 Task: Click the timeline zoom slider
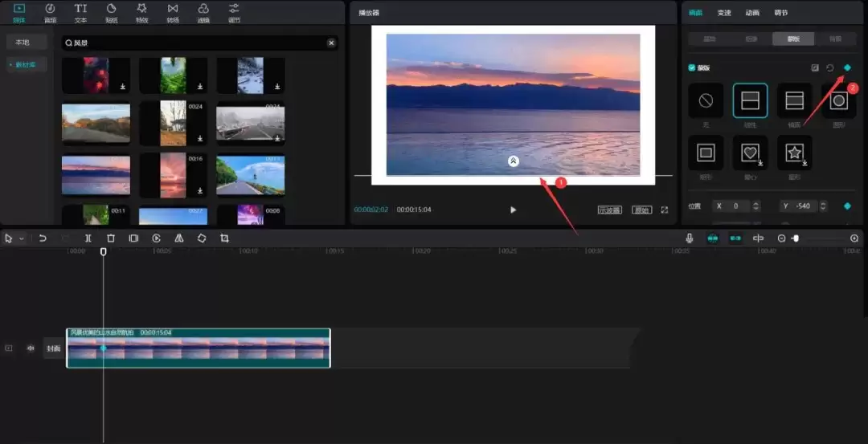pyautogui.click(x=796, y=238)
